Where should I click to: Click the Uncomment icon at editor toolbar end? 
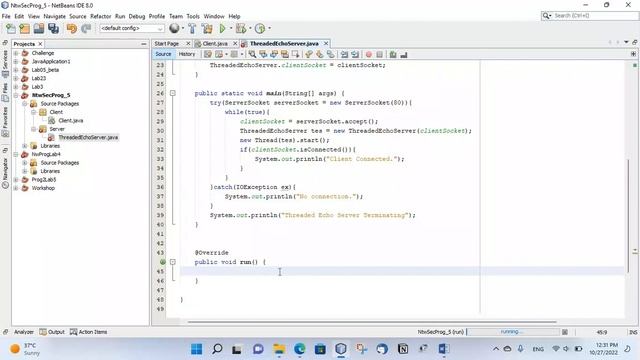[x=404, y=54]
